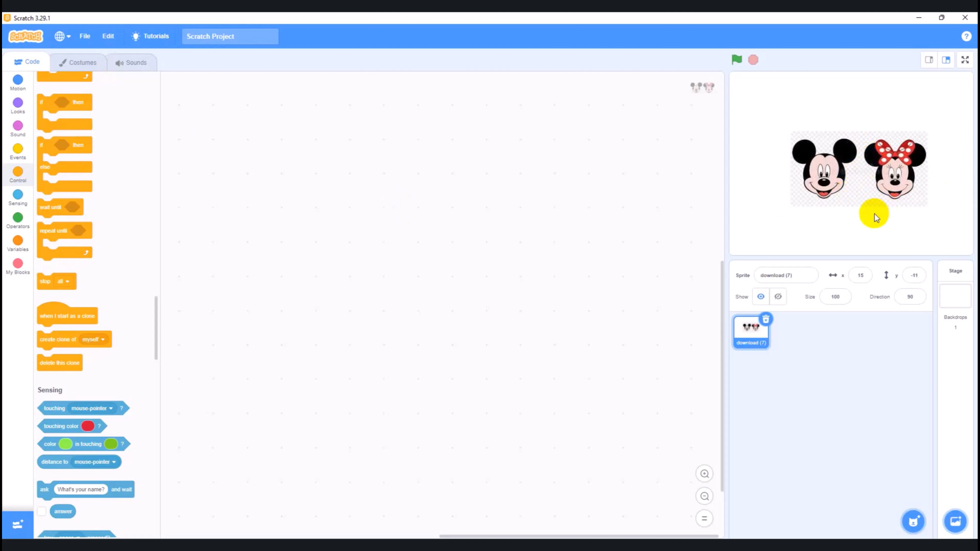Click the red touching color swatch
The width and height of the screenshot is (980, 551).
(88, 426)
